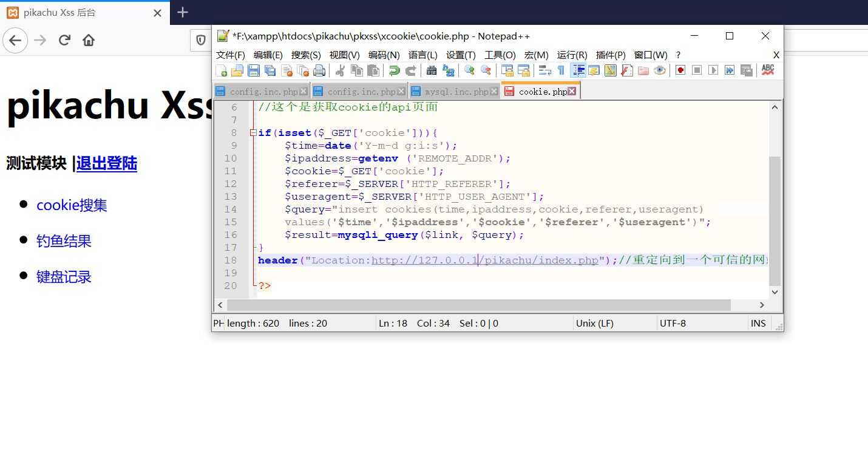Close the mysql.inc.php tab

[494, 91]
